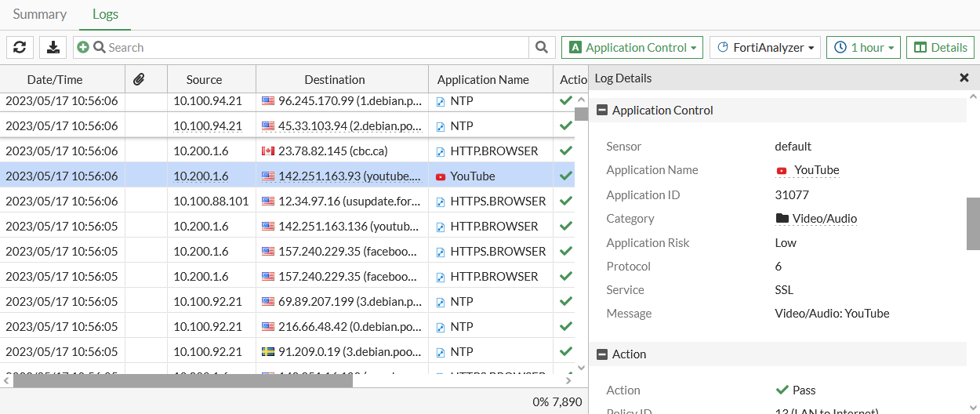Click the refresh logs icon
Image resolution: width=980 pixels, height=414 pixels.
(20, 48)
